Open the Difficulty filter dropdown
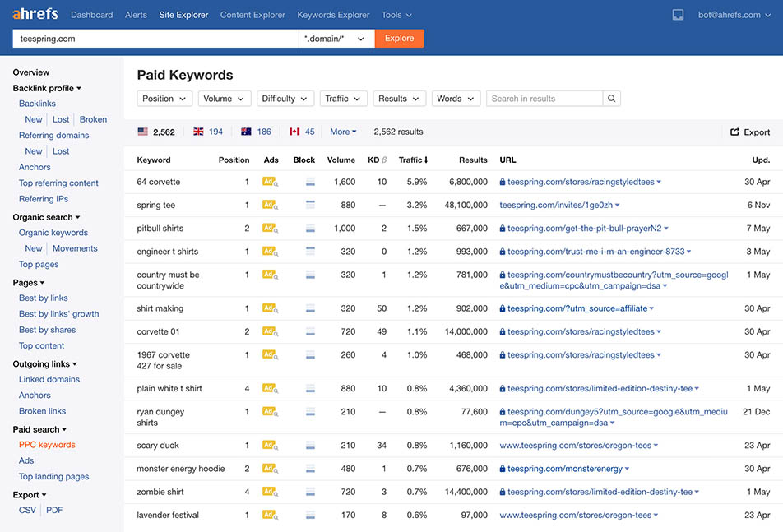This screenshot has height=532, width=783. pos(285,99)
